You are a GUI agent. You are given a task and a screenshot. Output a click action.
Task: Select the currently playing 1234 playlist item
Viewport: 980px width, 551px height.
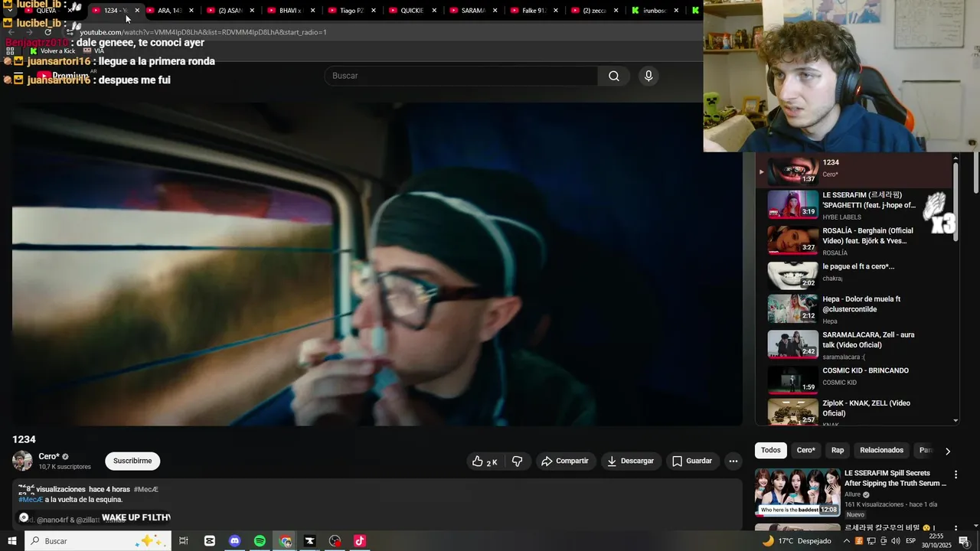(854, 171)
